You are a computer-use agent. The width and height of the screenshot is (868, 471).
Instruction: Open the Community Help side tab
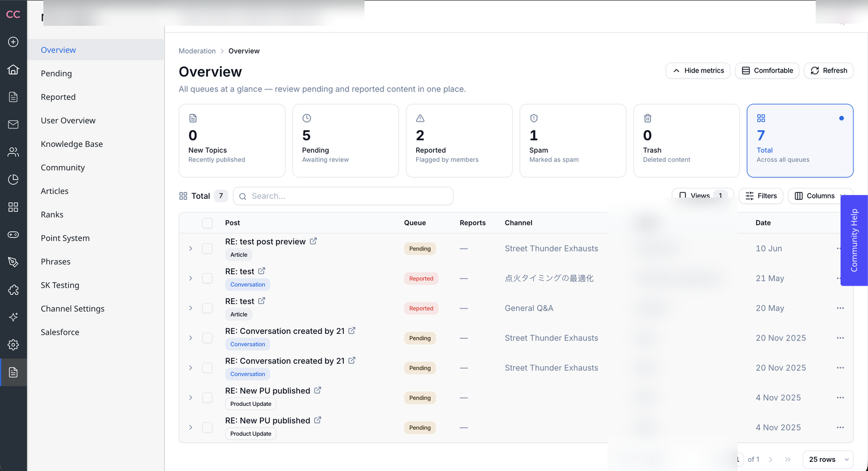[854, 240]
